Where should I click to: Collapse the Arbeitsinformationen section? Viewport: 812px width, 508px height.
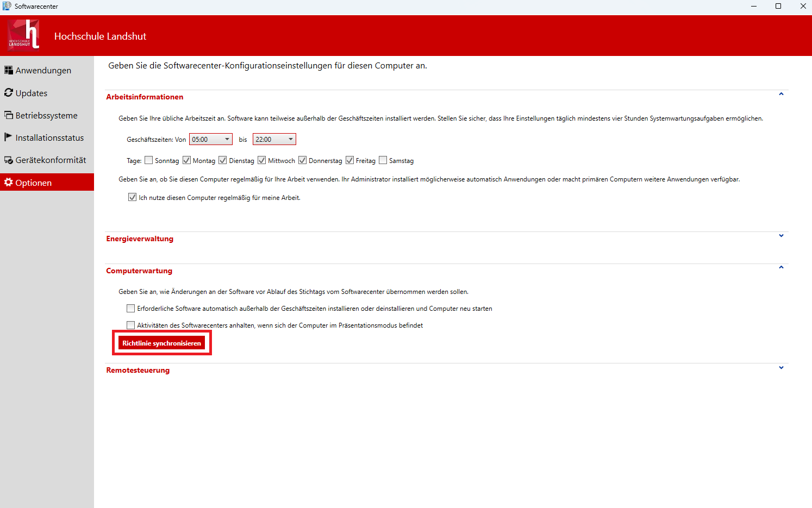781,93
